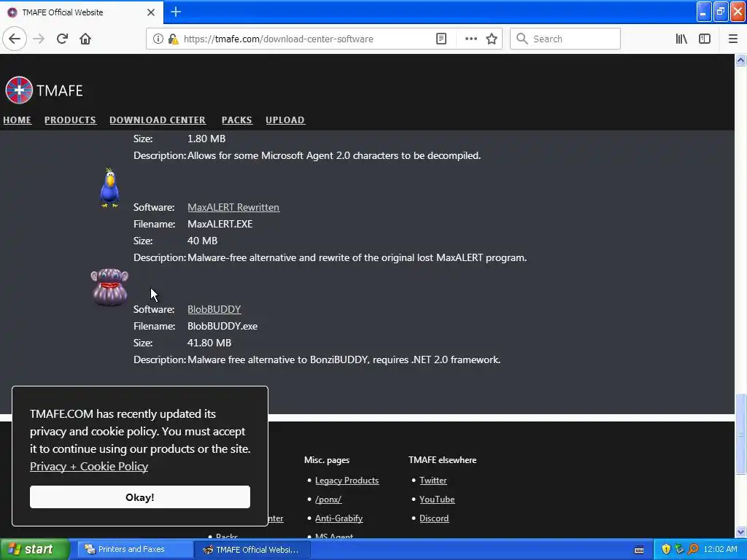Open the Anti-Grabify footer link
This screenshot has height=560, width=747.
(338, 518)
